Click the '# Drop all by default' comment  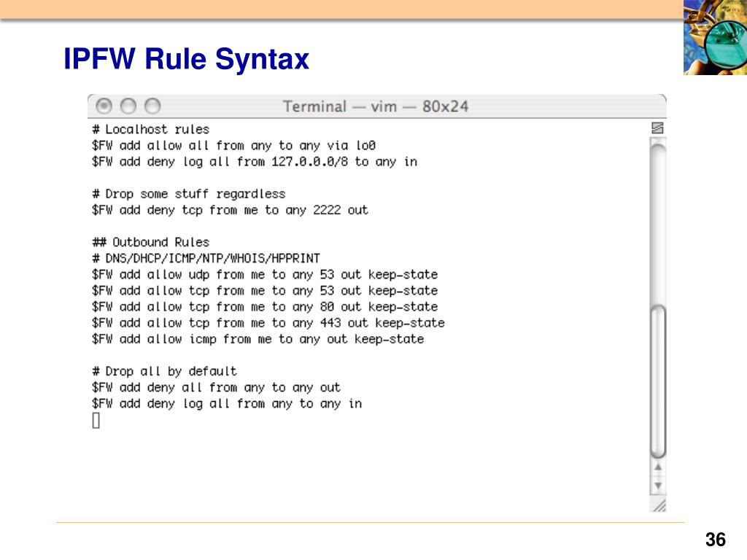click(164, 371)
